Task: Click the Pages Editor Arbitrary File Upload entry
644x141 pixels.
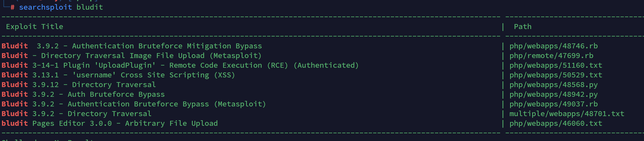Action: pos(110,123)
